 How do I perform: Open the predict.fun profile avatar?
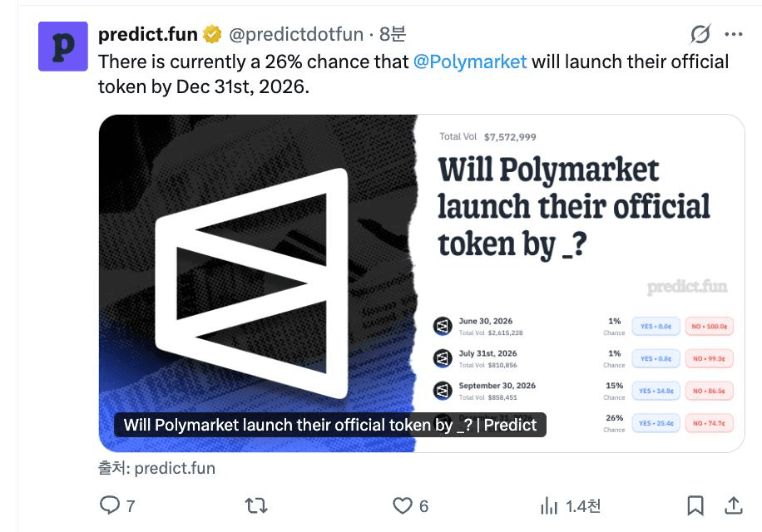[63, 47]
